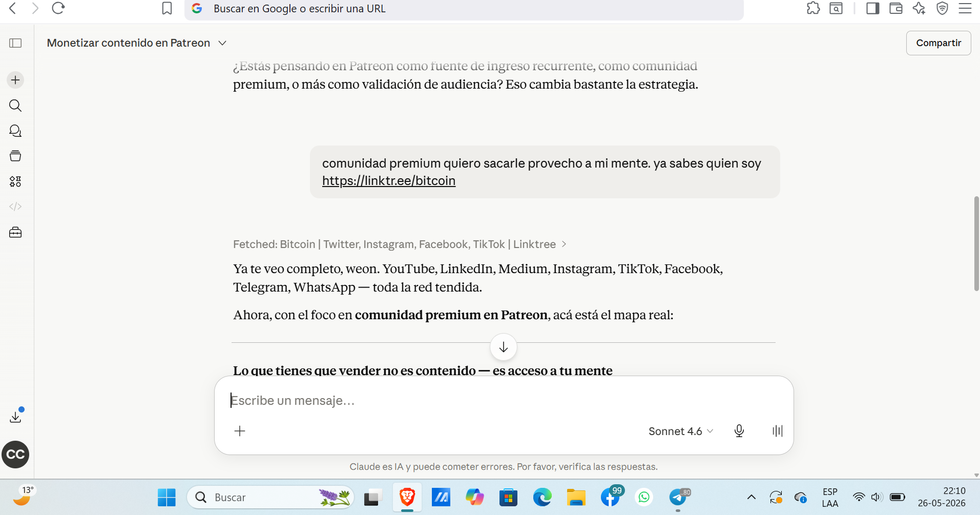Click the address bar to enter URL
Viewport: 980px width, 515px height.
(x=464, y=9)
